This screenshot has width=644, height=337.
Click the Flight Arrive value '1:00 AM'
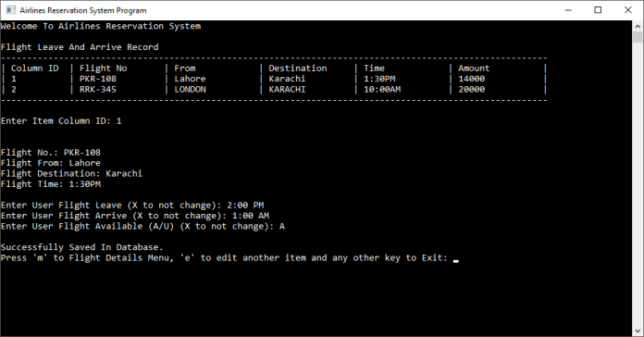[251, 216]
